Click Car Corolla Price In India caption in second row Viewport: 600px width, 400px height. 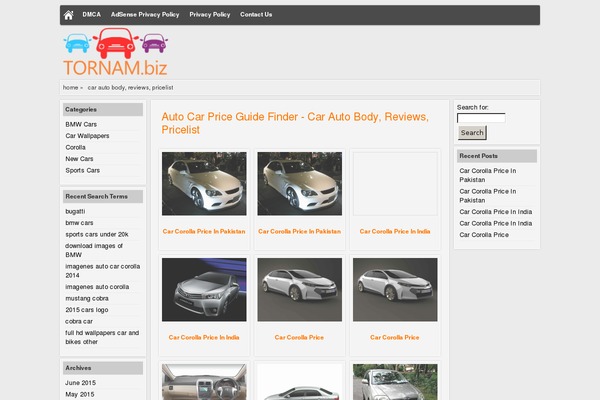click(204, 338)
